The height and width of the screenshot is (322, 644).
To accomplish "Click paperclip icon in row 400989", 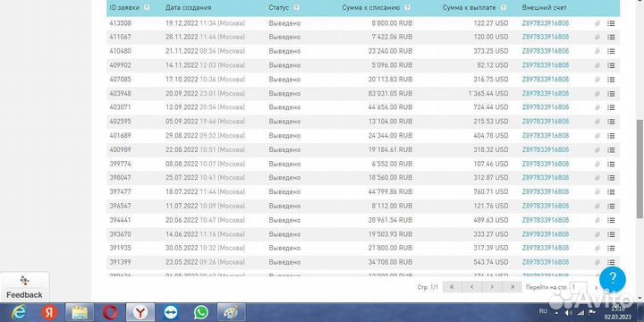I will tap(597, 150).
